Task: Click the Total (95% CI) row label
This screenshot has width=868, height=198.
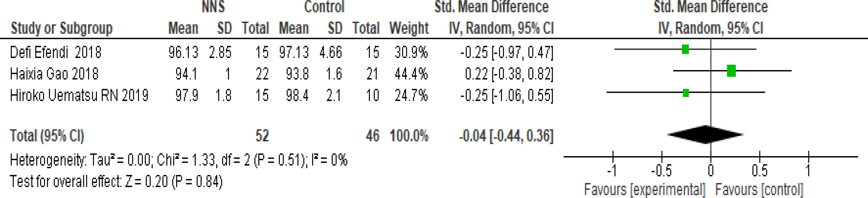Action: click(47, 136)
